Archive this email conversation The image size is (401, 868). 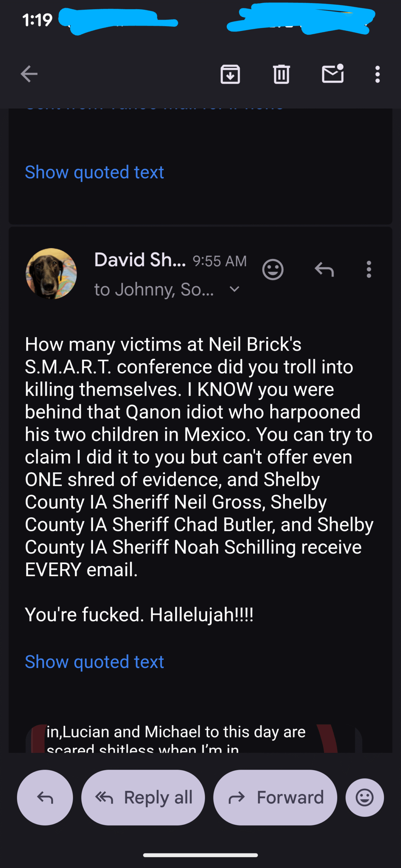pos(230,74)
